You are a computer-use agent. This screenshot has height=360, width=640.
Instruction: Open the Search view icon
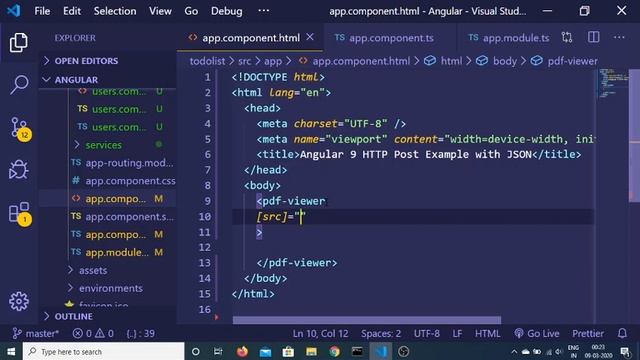tap(18, 84)
